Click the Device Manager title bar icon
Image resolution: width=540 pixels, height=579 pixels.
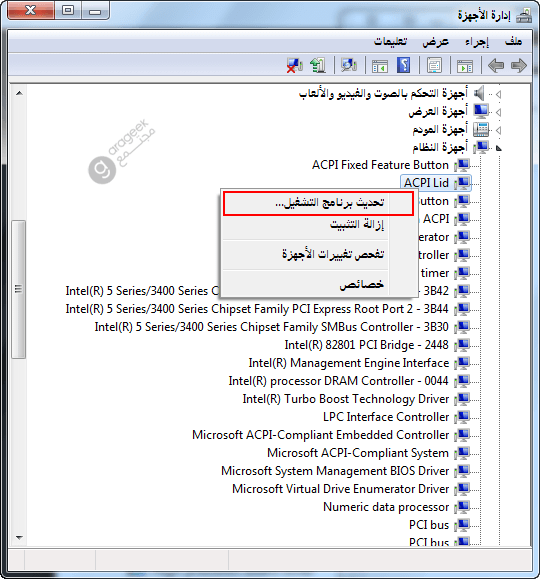click(524, 15)
